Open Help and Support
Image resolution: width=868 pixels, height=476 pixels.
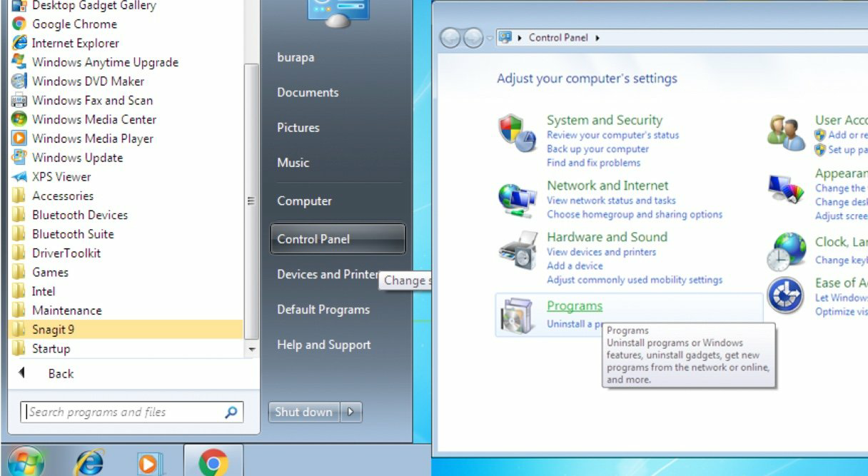(324, 345)
